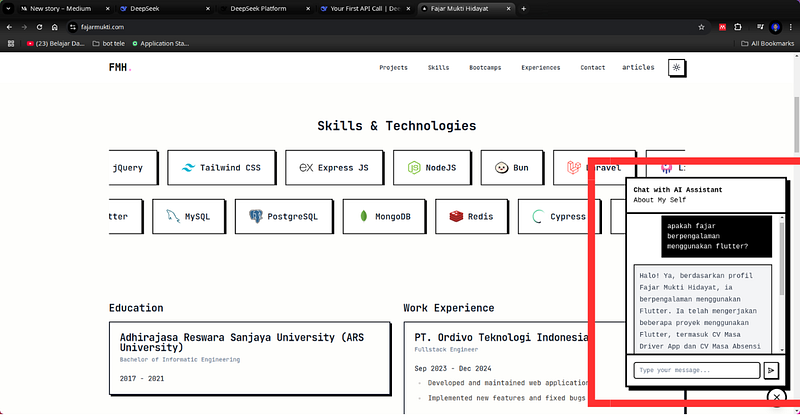Click the PT. Ordivo Teknologi Indonesia title

click(x=501, y=337)
